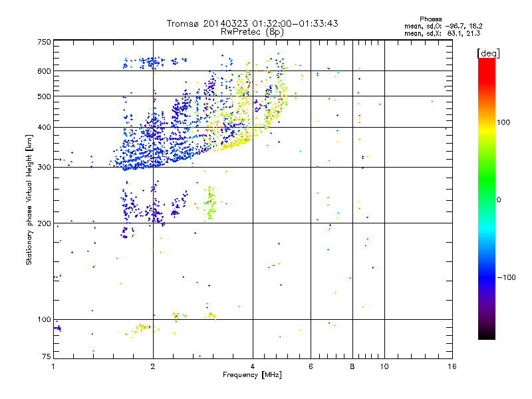Click the y-axis tick label '400'
The width and height of the screenshot is (532, 399).
[44, 127]
